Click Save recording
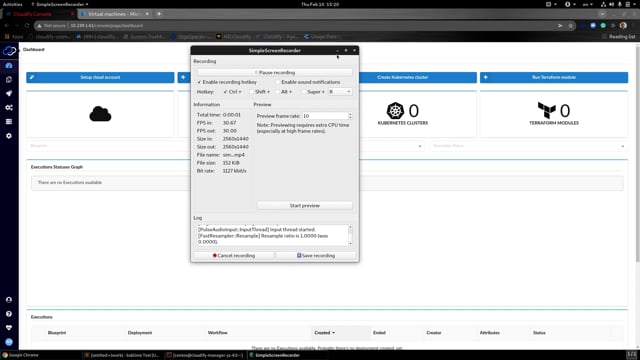640x360 pixels. point(316,256)
